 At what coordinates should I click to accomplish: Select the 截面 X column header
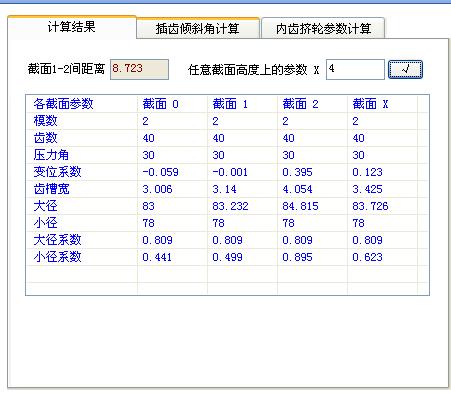[370, 104]
